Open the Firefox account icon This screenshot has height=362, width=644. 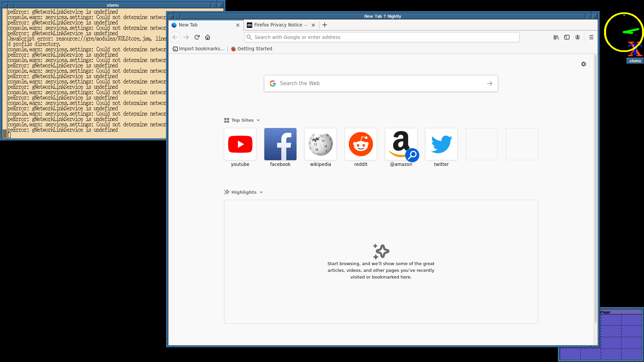pyautogui.click(x=578, y=37)
